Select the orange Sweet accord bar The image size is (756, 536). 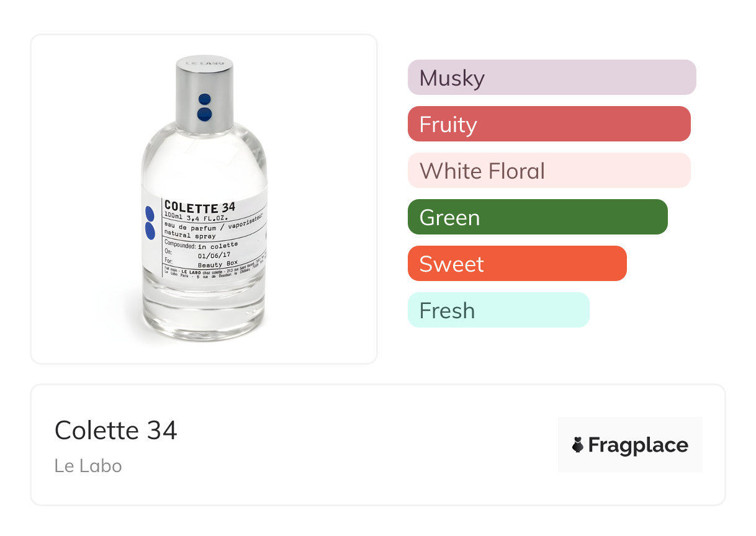pyautogui.click(x=516, y=264)
